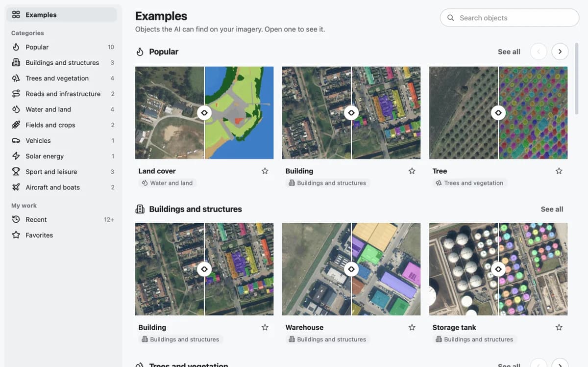Show next Popular examples with right arrow

[x=560, y=52]
